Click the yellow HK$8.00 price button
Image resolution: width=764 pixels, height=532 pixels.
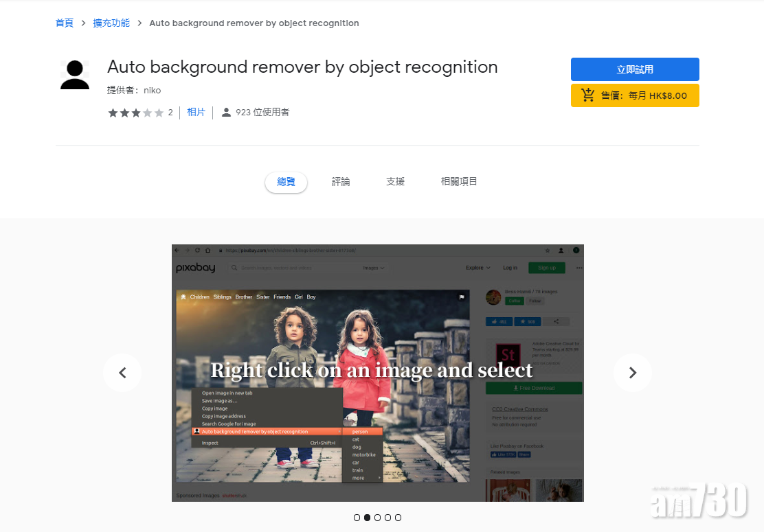[x=635, y=95]
